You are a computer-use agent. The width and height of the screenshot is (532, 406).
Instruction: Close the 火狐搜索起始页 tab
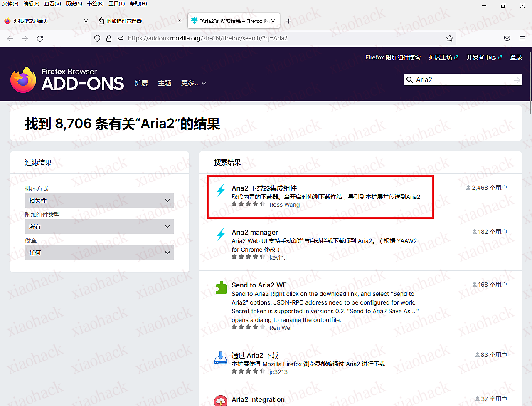pos(86,21)
